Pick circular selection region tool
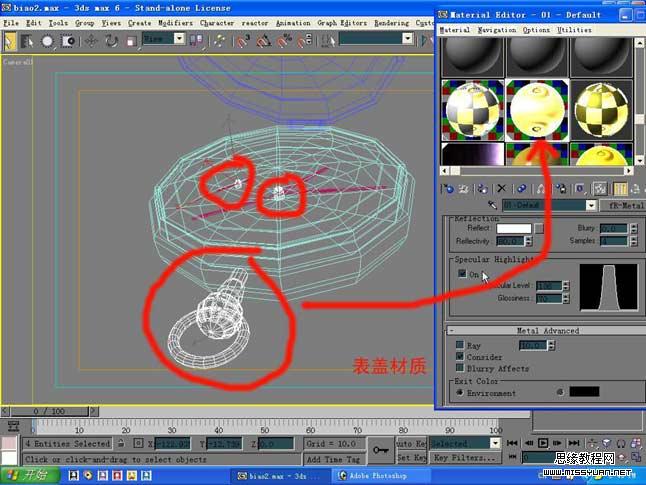646x485 pixels. 47,41
